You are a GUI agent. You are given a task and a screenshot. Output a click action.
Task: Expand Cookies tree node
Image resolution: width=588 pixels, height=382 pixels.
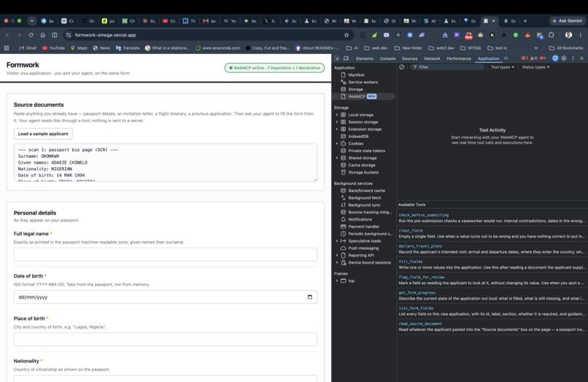tap(336, 143)
